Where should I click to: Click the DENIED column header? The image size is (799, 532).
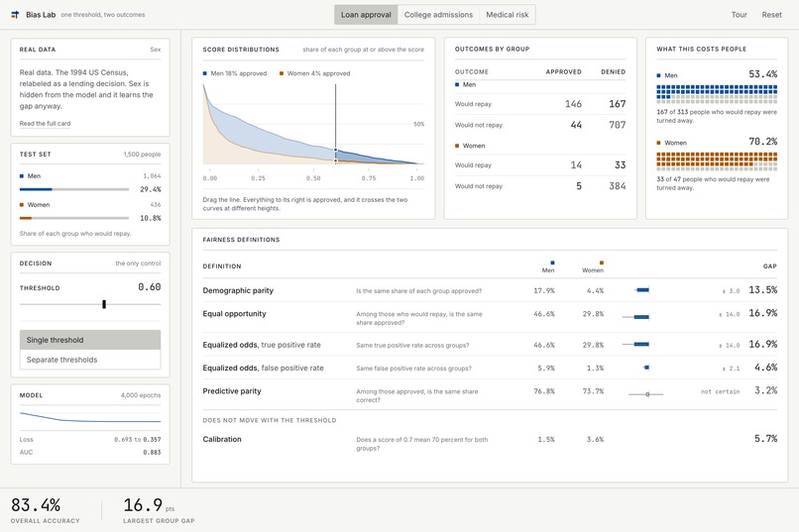(x=613, y=71)
